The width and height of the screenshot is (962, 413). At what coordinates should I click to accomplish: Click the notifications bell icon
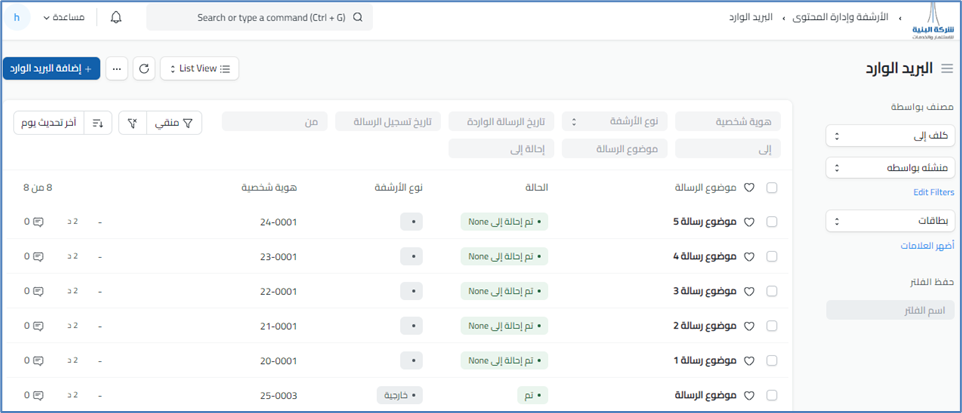[116, 17]
